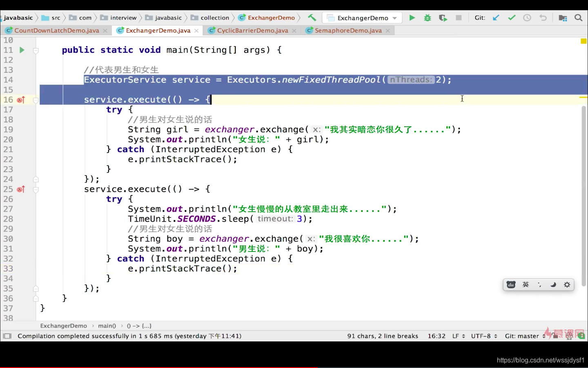588x368 pixels.
Task: Click '91 chars, 2 line breaks' status text
Action: [383, 336]
